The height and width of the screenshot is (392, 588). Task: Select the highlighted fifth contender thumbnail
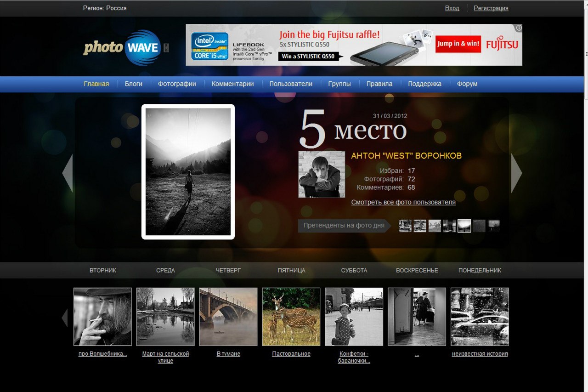[464, 226]
